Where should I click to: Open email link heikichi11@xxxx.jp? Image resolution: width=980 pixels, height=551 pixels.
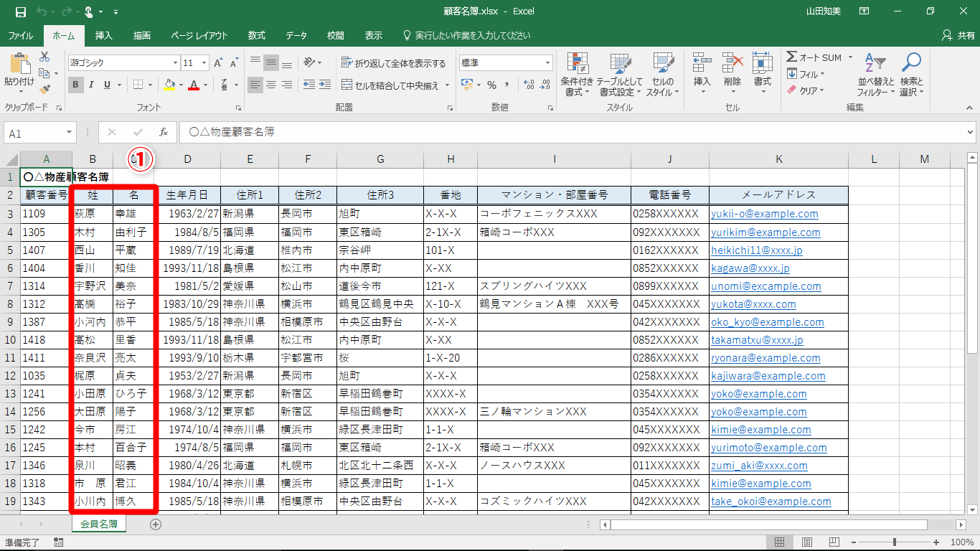[x=757, y=250]
